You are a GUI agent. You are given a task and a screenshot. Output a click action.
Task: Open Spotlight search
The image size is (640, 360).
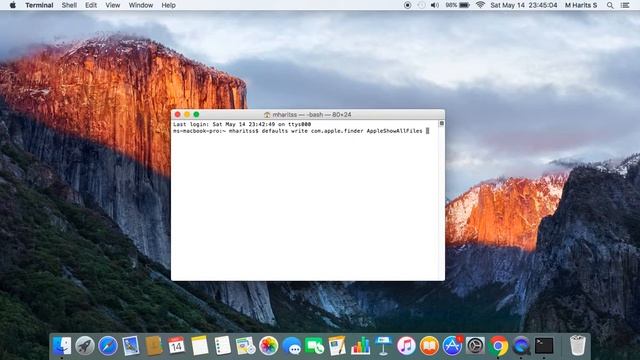tap(610, 5)
